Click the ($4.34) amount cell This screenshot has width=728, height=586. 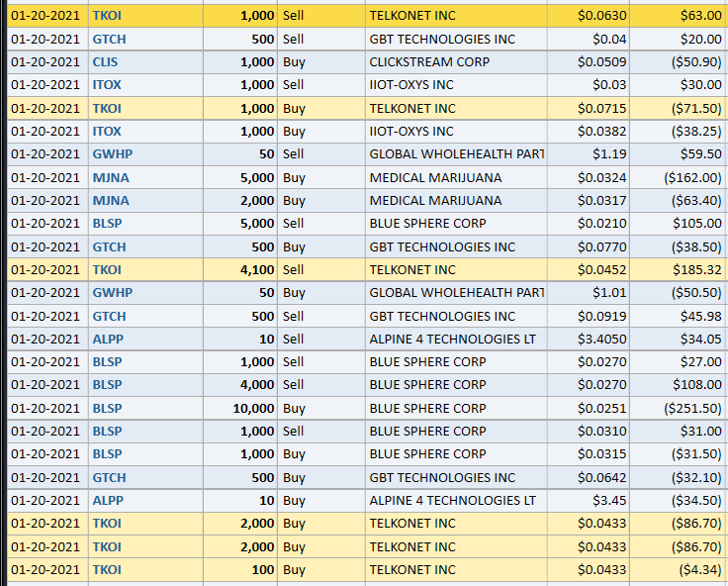coord(678,569)
